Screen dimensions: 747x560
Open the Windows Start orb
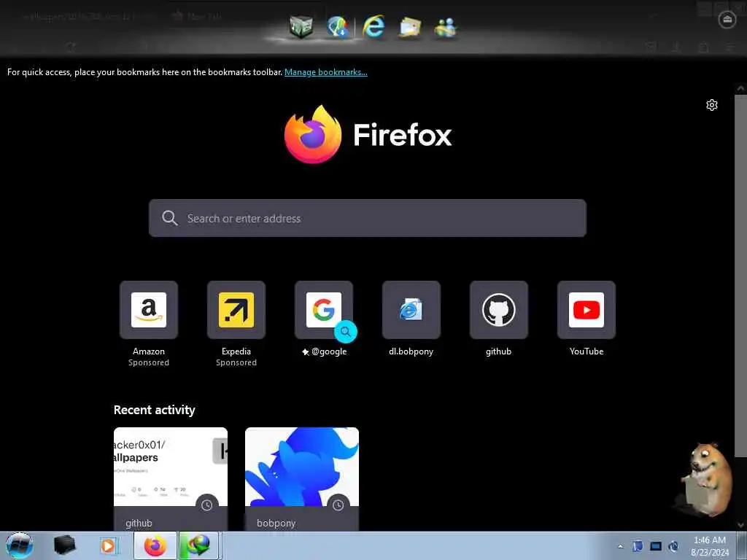click(x=20, y=545)
